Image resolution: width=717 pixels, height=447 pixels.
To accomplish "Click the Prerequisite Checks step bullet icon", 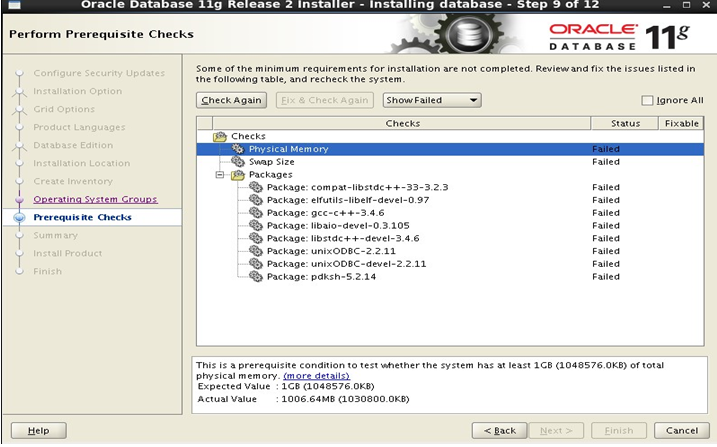I will 19,218.
